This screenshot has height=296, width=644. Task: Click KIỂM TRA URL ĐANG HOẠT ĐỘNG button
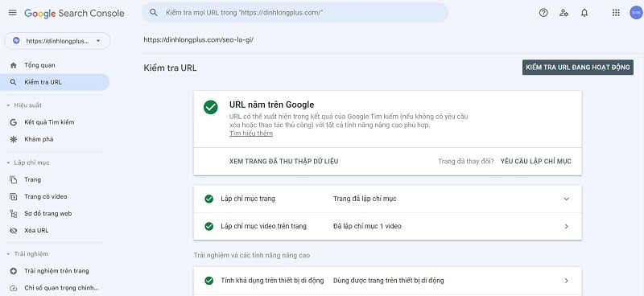[578, 68]
